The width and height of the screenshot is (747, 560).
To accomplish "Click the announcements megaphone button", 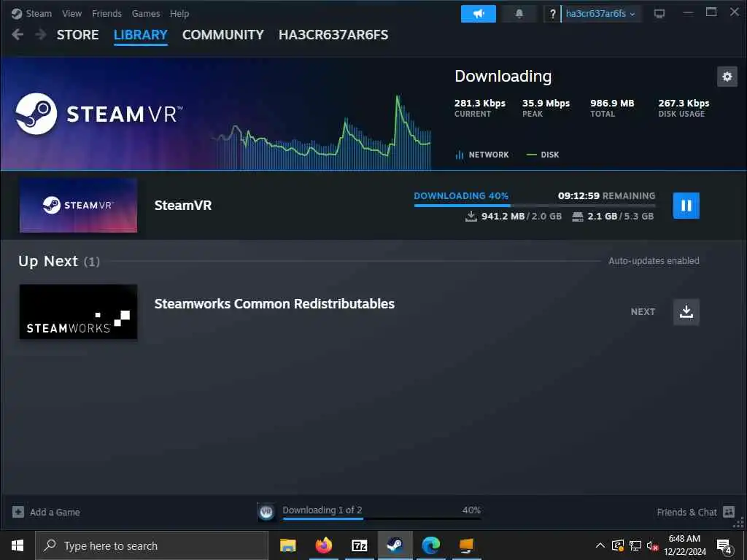I will pos(479,14).
